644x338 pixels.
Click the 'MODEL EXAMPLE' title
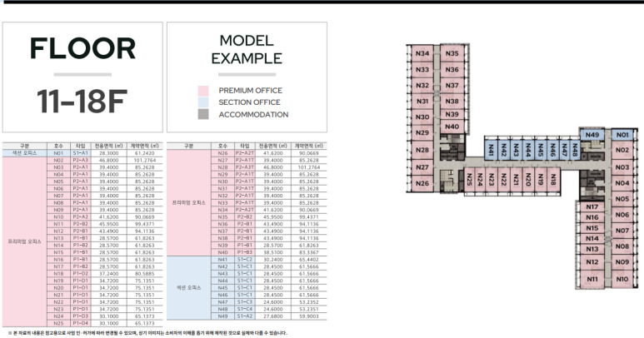point(247,49)
